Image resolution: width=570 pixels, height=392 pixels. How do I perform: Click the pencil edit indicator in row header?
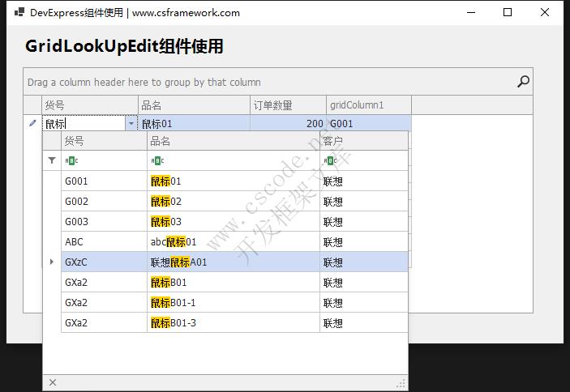[x=32, y=123]
